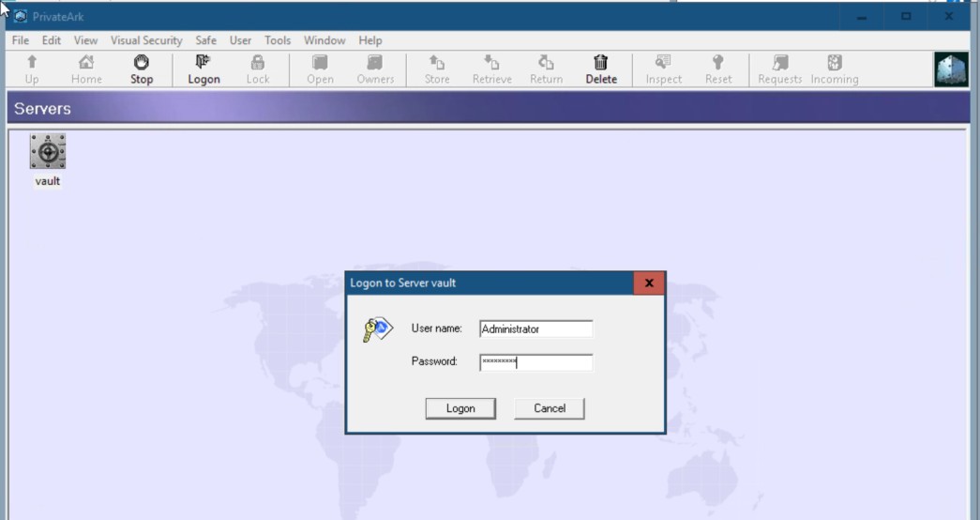Open the View menu
Viewport: 980px width, 520px height.
[x=85, y=40]
